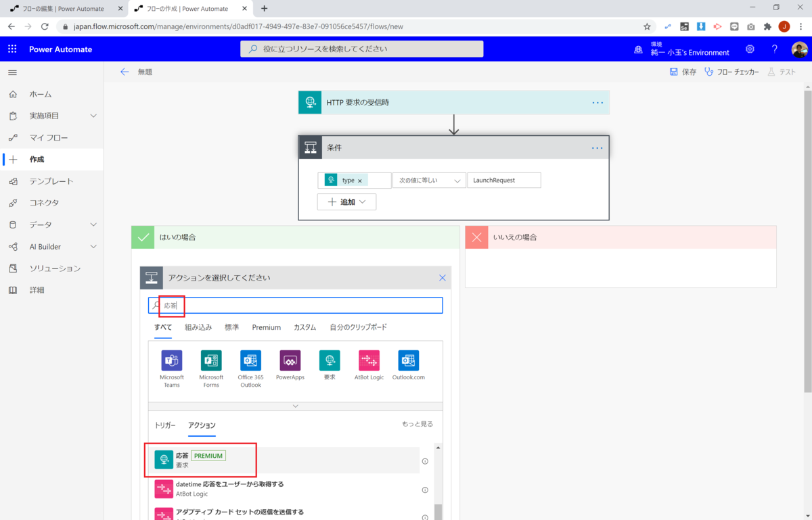Open the 条件 card's more options ellipsis
Image resolution: width=812 pixels, height=520 pixels.
[x=597, y=147]
